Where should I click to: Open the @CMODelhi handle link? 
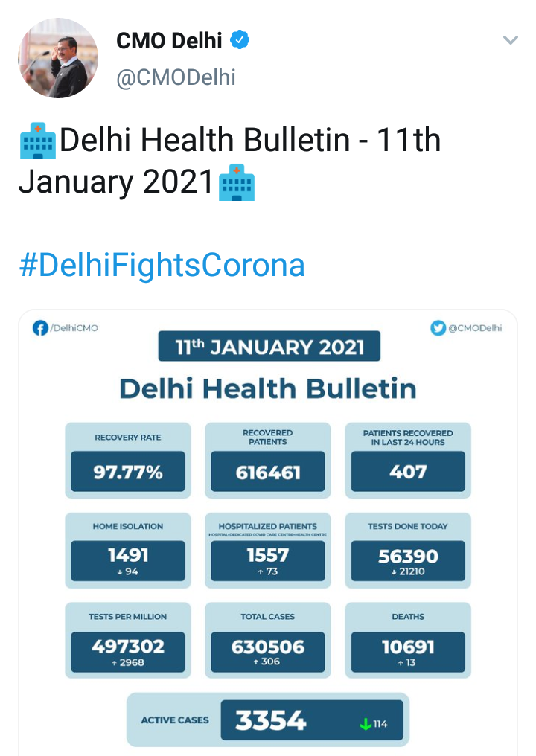(176, 77)
